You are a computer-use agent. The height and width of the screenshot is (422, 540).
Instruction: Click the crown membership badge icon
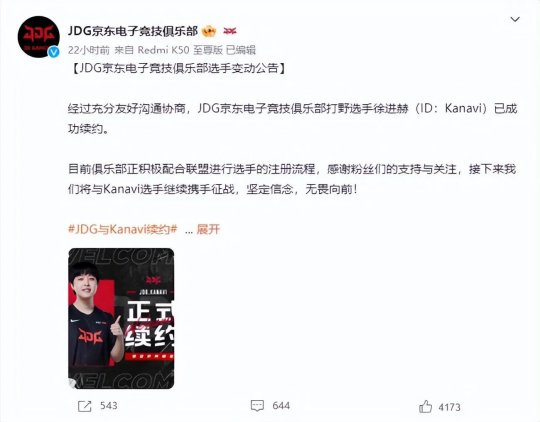pyautogui.click(x=209, y=31)
